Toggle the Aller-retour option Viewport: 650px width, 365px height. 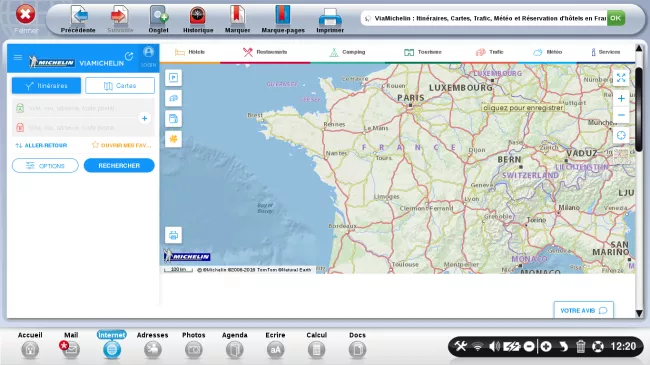(41, 146)
